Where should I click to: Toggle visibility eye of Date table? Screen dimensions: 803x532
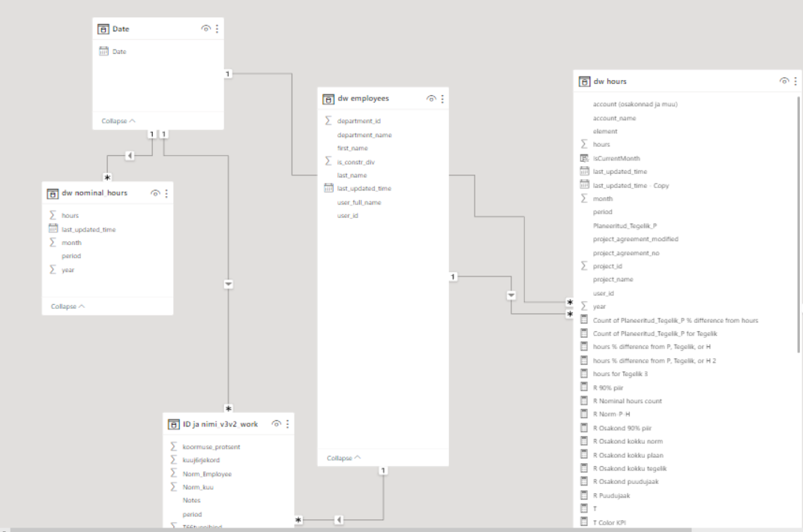205,28
